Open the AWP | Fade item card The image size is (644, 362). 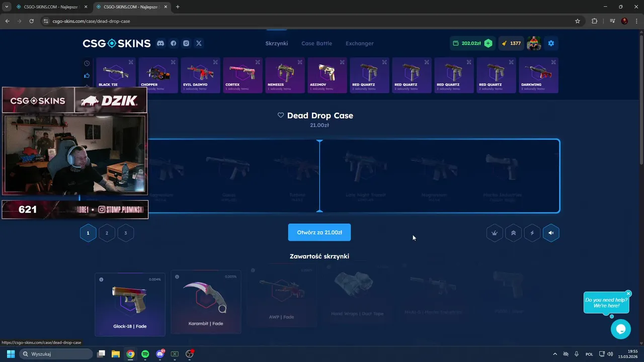coord(281,297)
